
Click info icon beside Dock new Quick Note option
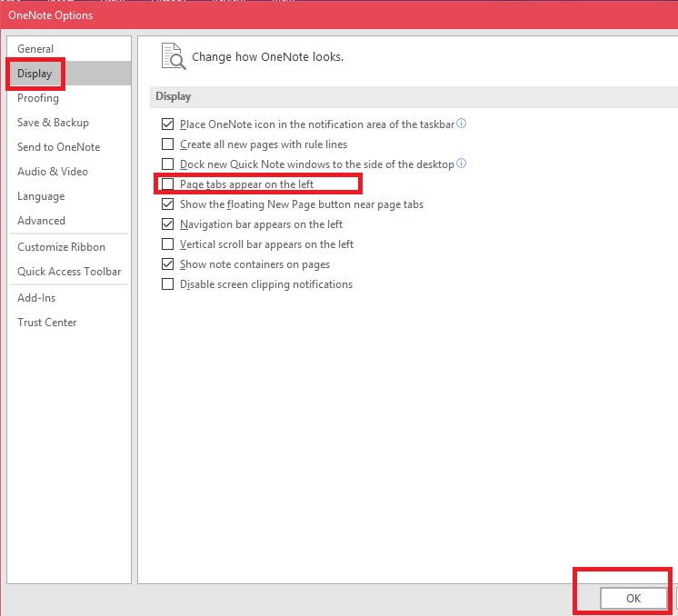tap(462, 164)
